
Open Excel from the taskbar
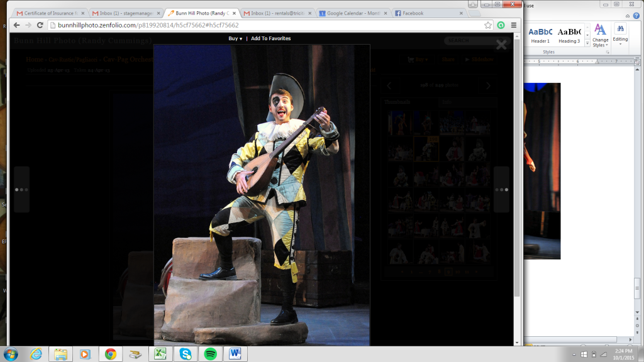[x=160, y=354]
